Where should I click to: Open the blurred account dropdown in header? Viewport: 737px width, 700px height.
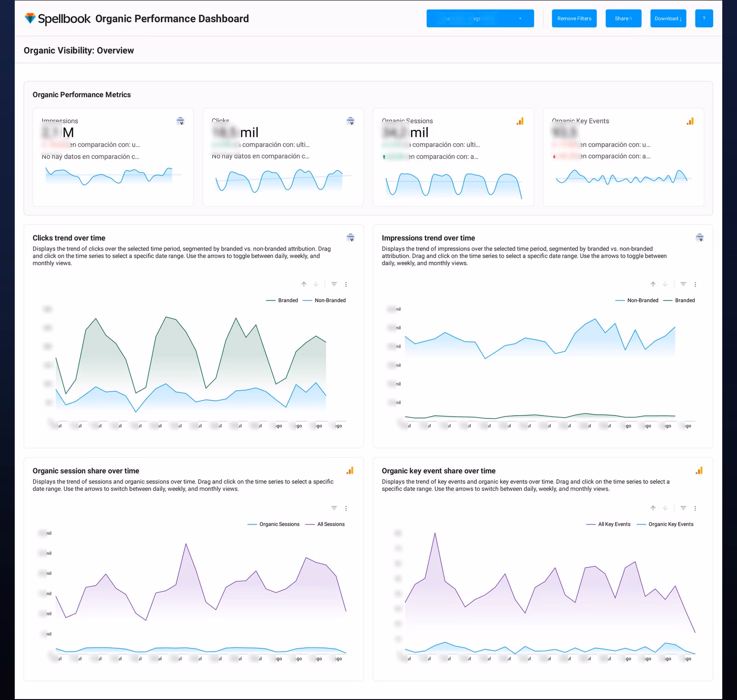click(x=480, y=18)
